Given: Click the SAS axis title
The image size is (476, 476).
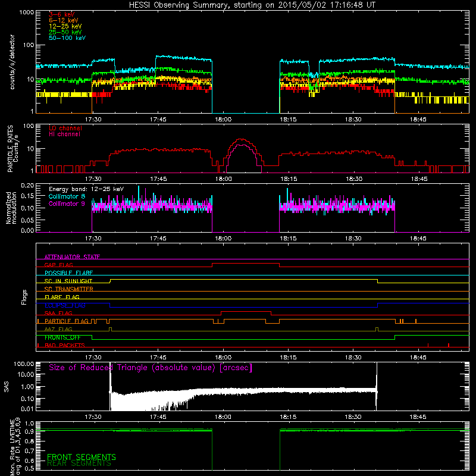Looking at the screenshot, I should [6, 387].
